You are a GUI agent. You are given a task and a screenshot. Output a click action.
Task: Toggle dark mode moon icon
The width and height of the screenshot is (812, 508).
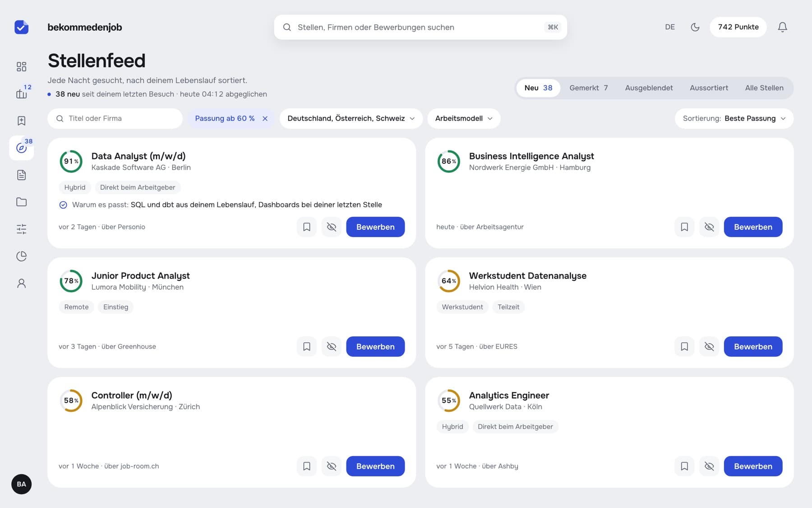695,27
